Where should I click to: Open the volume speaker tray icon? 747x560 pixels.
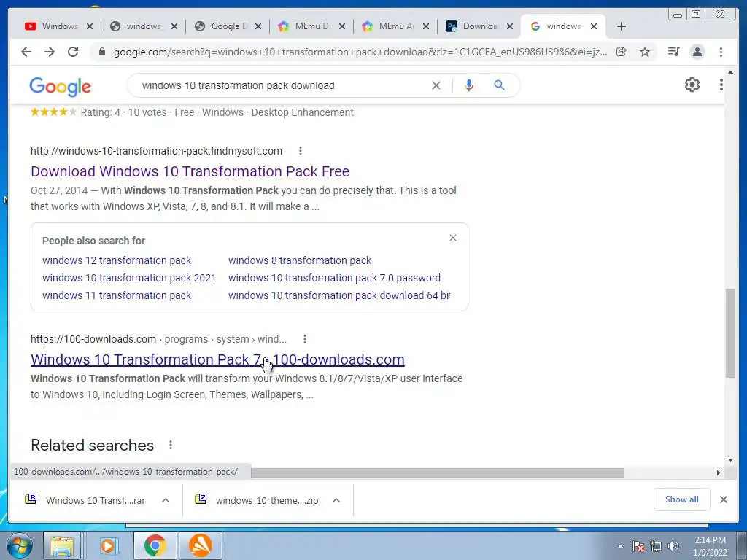[673, 546]
